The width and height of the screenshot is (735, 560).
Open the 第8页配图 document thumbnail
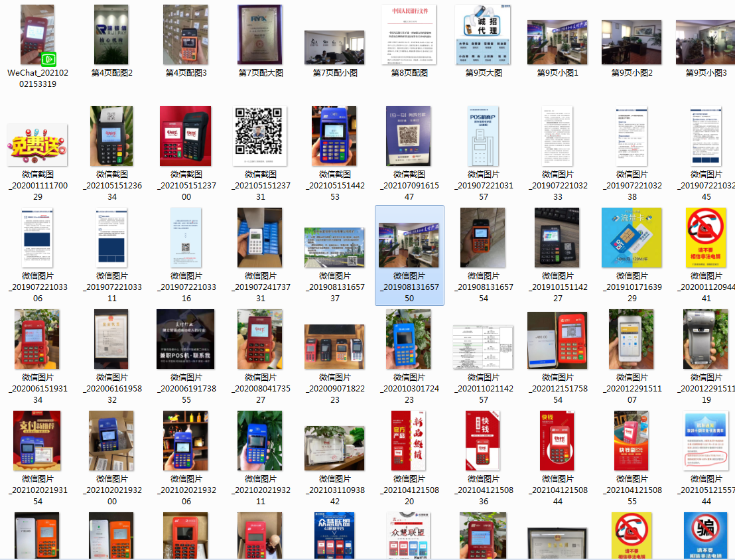point(409,35)
